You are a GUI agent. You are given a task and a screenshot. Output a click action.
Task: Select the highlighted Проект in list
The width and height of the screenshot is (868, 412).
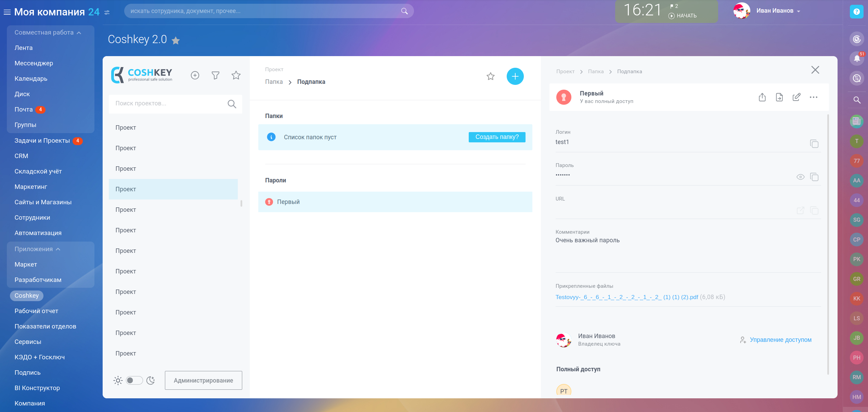(x=173, y=189)
